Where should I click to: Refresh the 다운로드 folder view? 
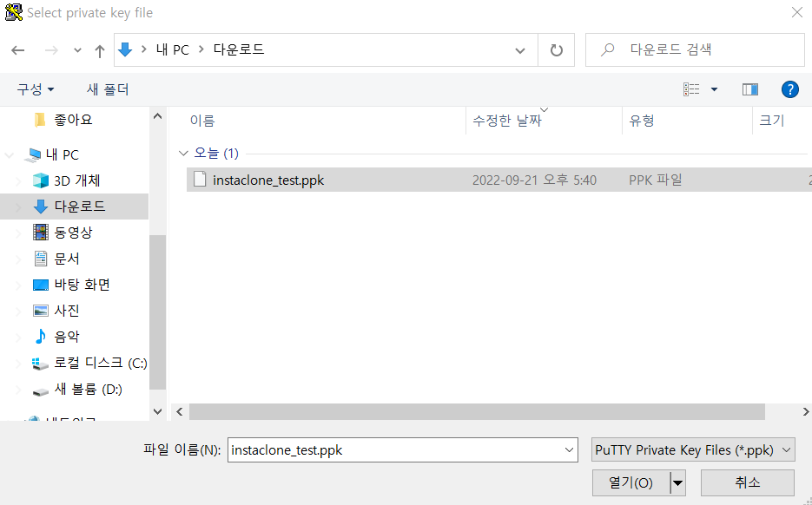coord(557,49)
